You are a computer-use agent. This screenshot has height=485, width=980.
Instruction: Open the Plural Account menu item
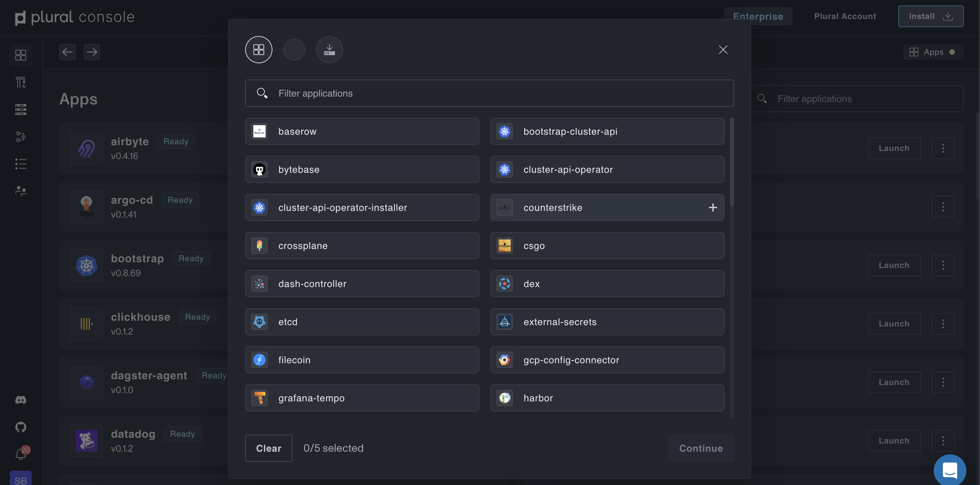tap(844, 16)
